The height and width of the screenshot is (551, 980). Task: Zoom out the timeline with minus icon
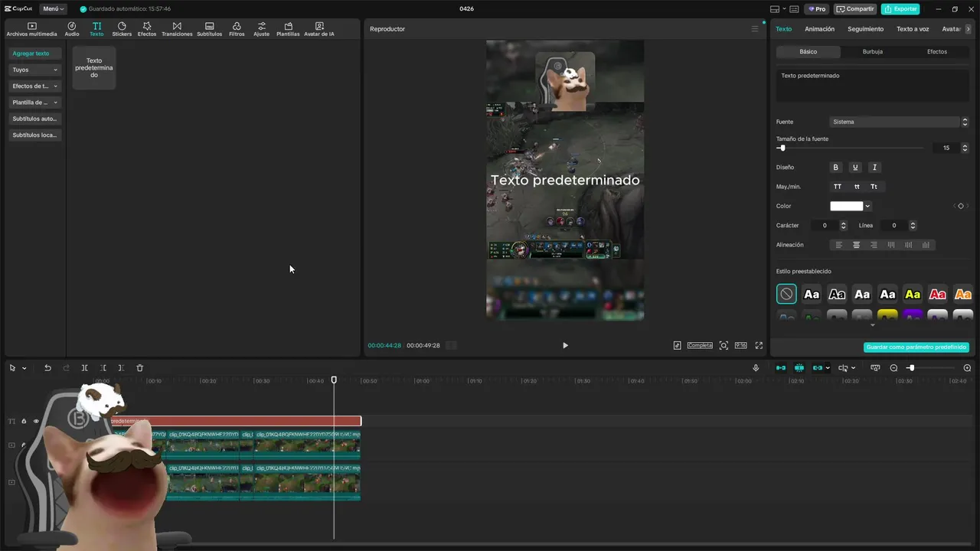coord(893,368)
